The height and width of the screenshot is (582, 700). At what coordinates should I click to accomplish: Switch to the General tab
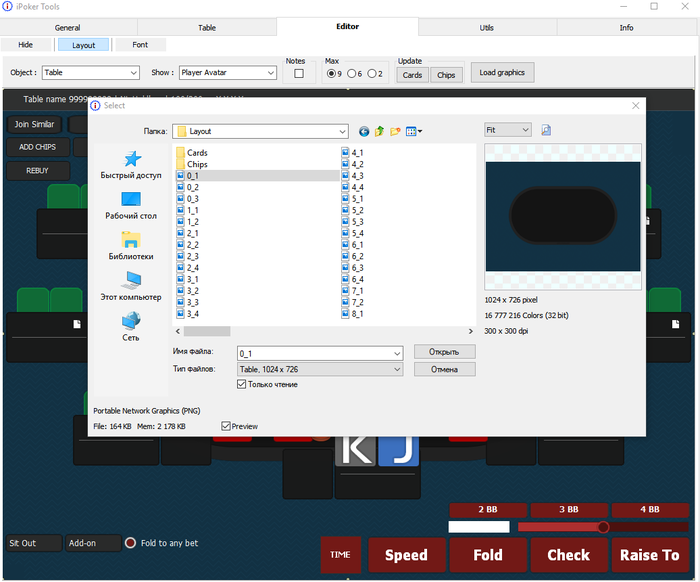click(67, 28)
